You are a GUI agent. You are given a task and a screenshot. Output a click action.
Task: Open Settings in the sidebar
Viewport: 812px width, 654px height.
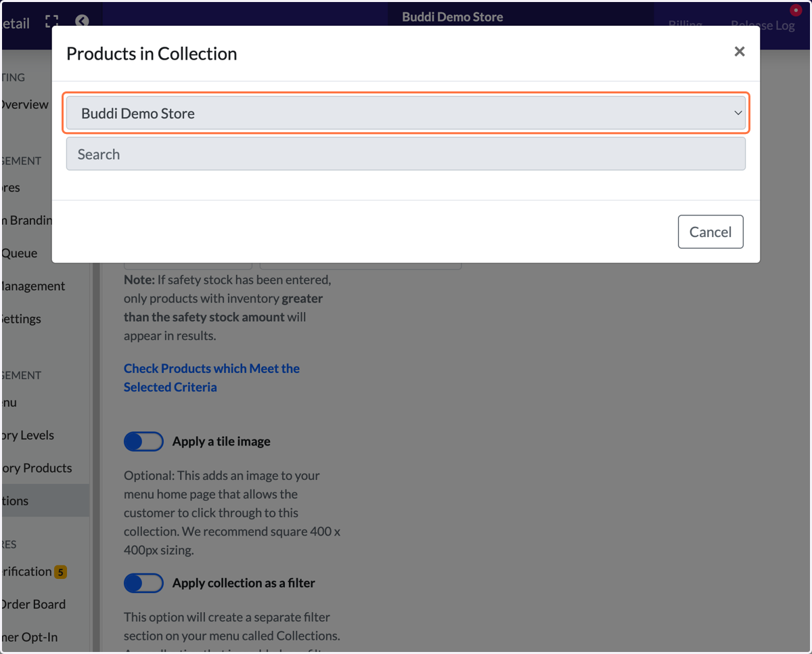[x=21, y=319]
